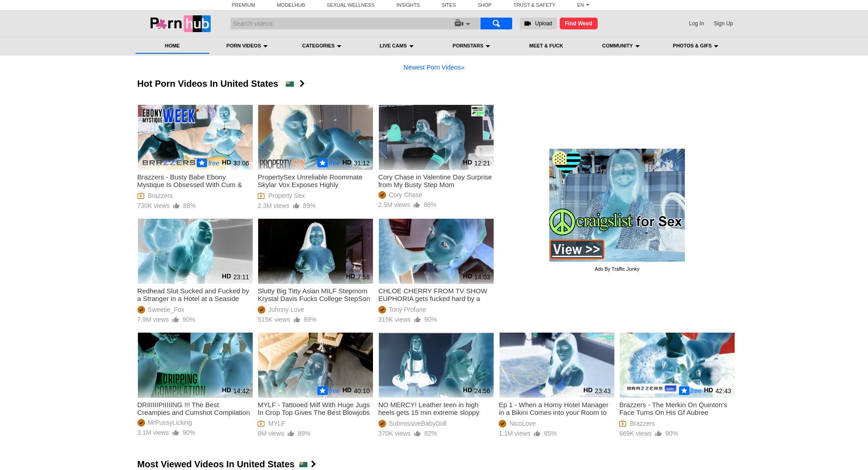
Task: Click thumbs-up icon next to 86%
Action: tap(417, 205)
